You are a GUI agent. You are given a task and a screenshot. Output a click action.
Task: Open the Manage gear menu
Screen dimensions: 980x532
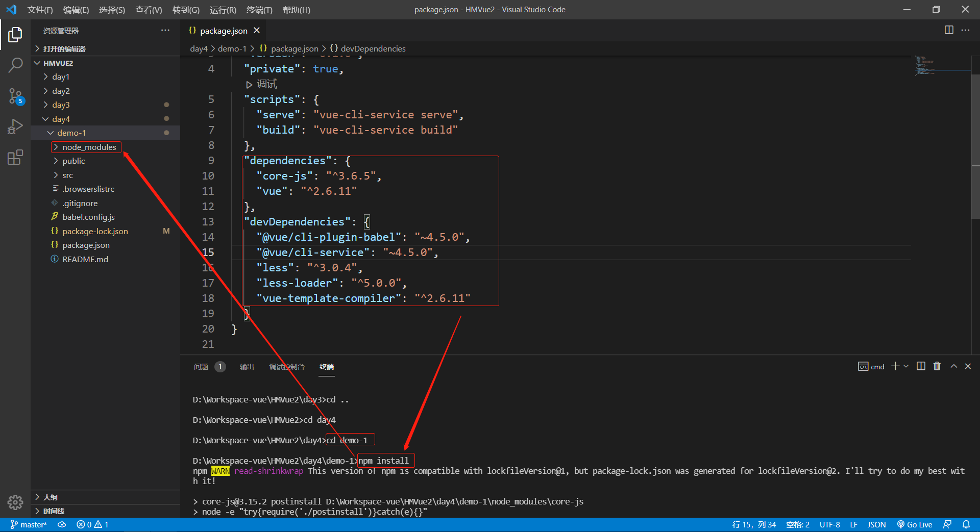click(15, 502)
